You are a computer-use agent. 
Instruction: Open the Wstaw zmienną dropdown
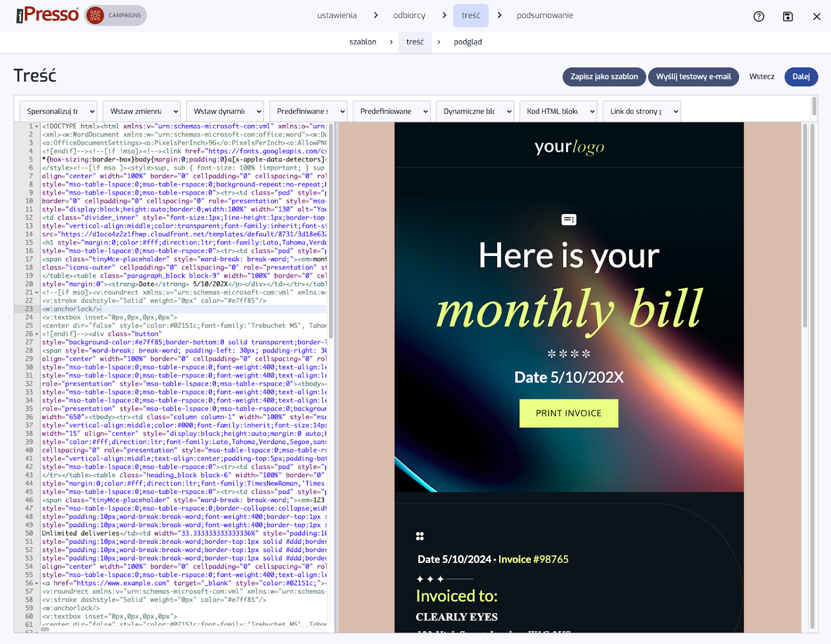pos(142,111)
